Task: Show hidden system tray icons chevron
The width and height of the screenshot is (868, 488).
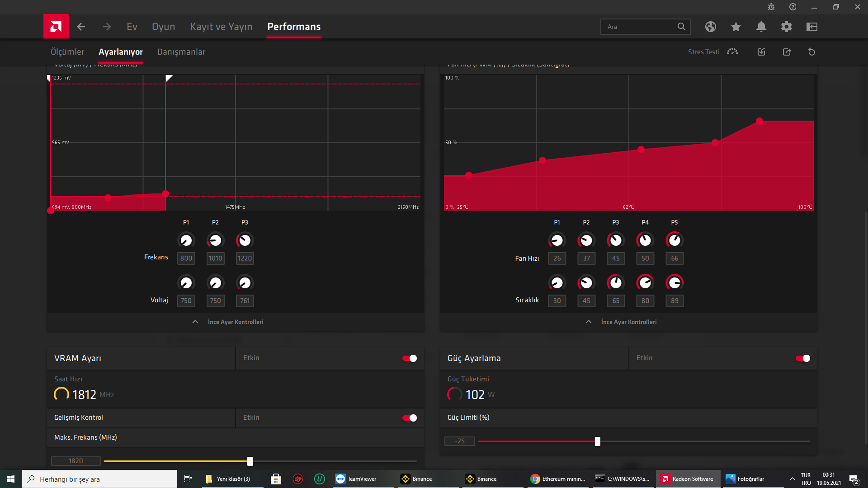Action: point(792,479)
